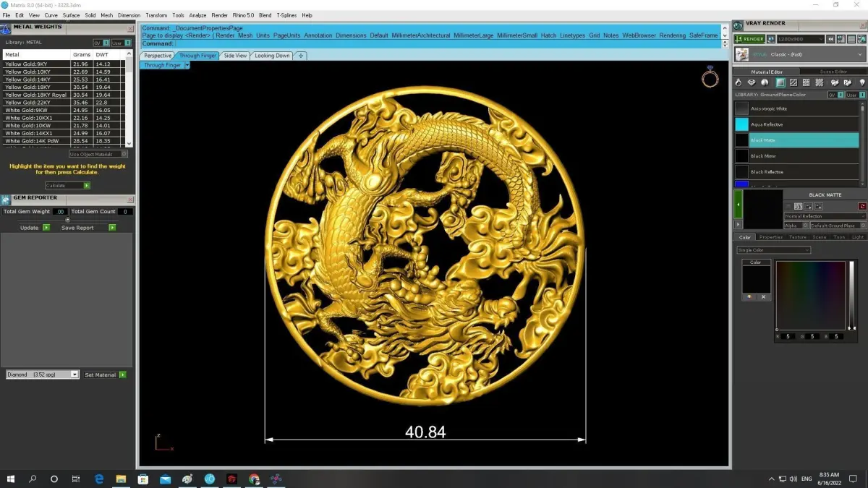This screenshot has height=488, width=868.
Task: Open the Through Finger viewport title dropdown arrow
Action: click(x=187, y=65)
